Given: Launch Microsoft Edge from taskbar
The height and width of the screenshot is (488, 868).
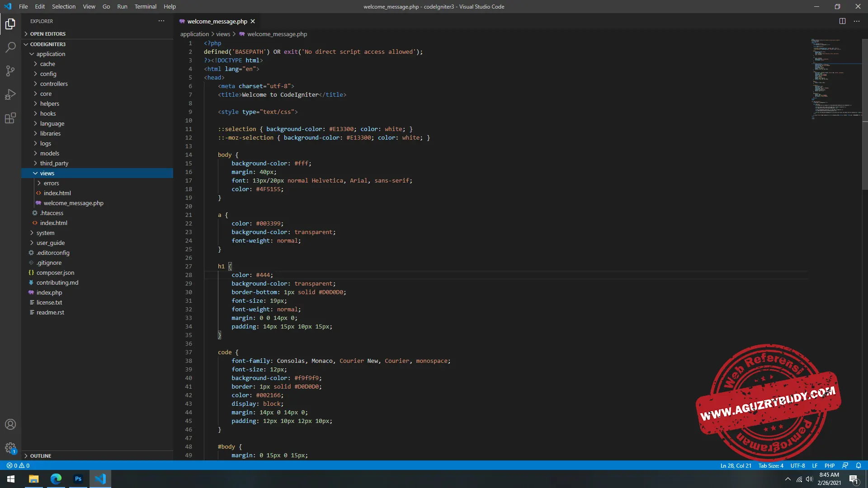Looking at the screenshot, I should [56, 479].
